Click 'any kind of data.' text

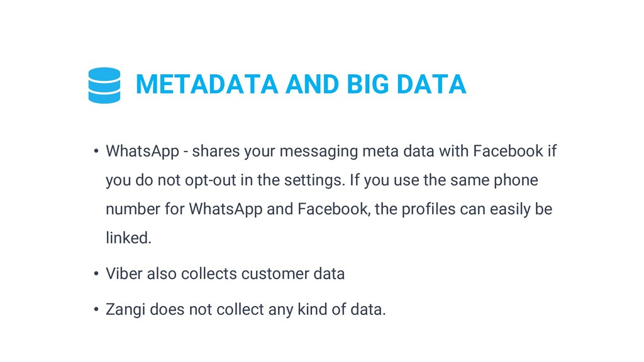point(327,309)
